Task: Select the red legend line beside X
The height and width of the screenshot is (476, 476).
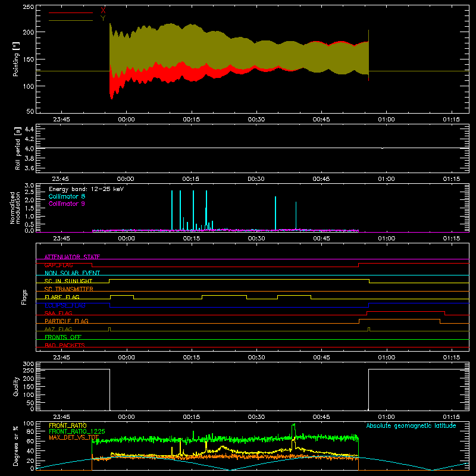Action: tap(71, 12)
